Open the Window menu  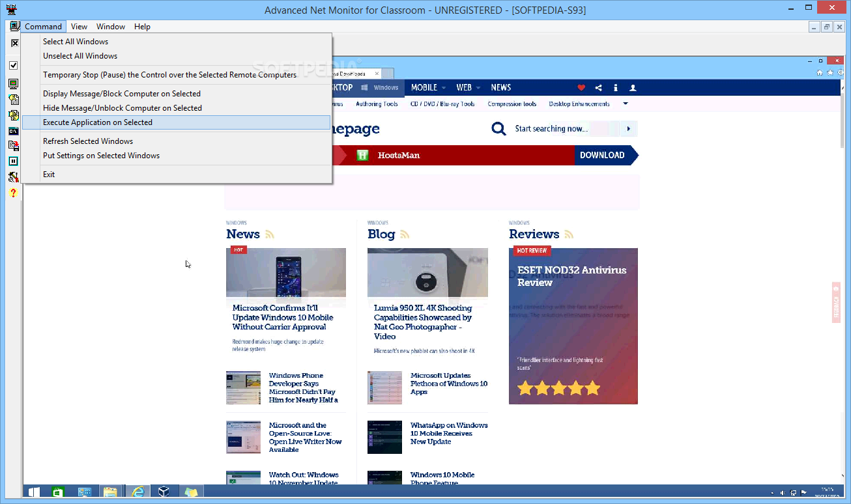(x=111, y=27)
